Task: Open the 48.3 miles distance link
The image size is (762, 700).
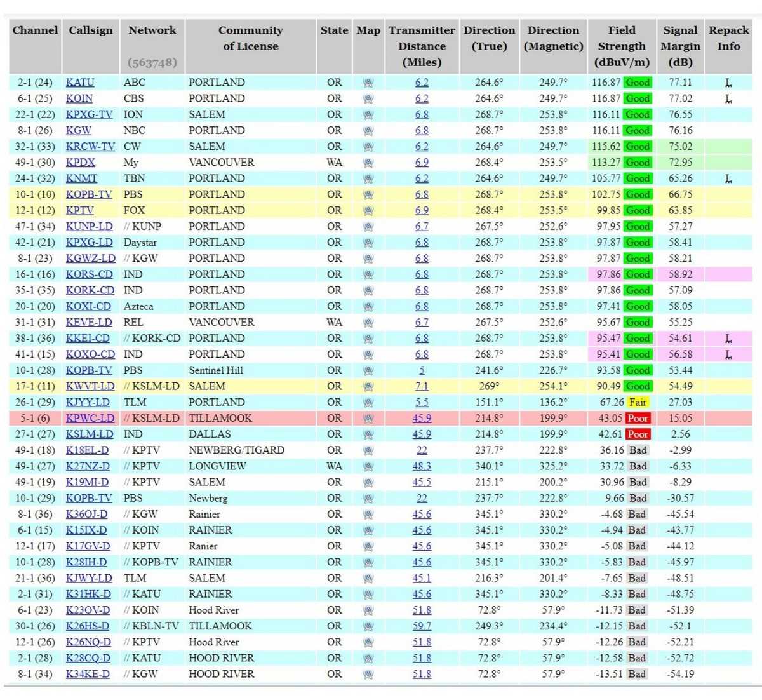Action: tap(422, 466)
